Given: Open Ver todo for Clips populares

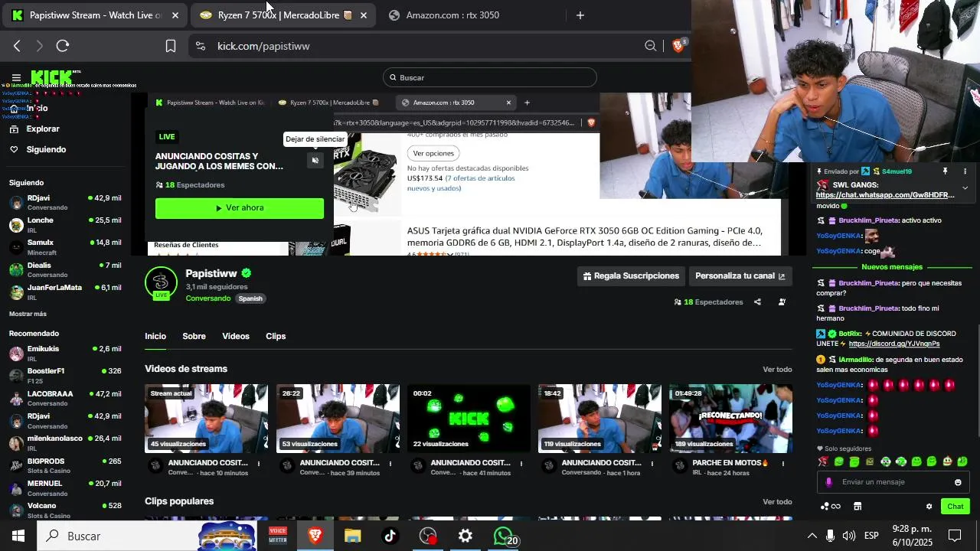Looking at the screenshot, I should (777, 502).
